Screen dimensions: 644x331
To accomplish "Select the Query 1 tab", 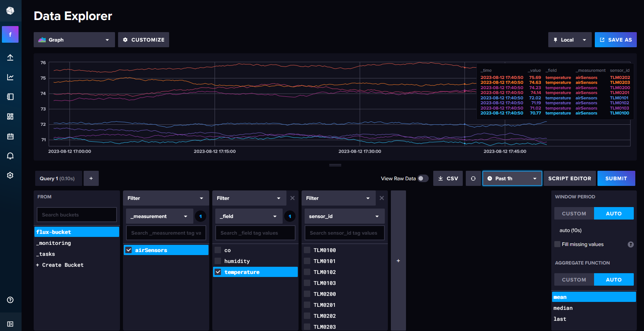I will (x=59, y=178).
